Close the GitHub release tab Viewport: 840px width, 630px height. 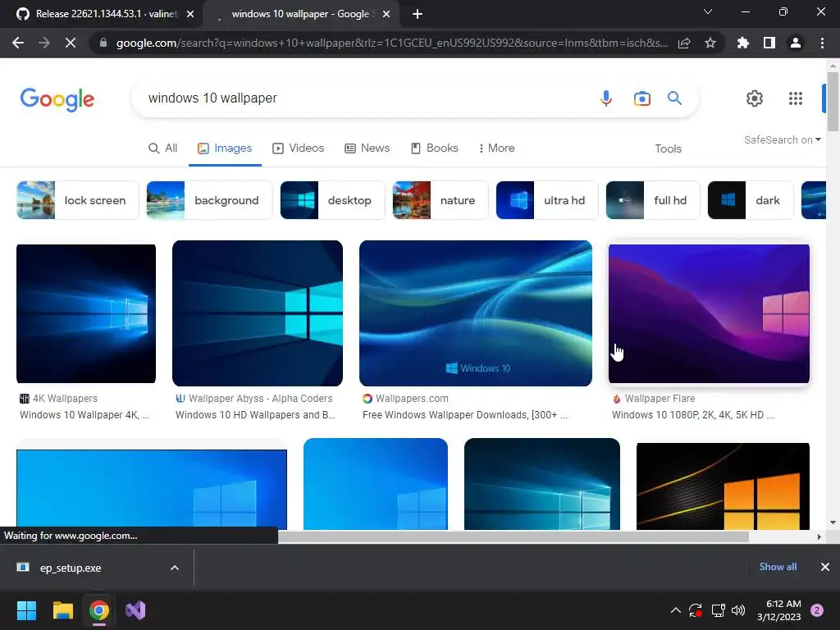click(x=190, y=15)
